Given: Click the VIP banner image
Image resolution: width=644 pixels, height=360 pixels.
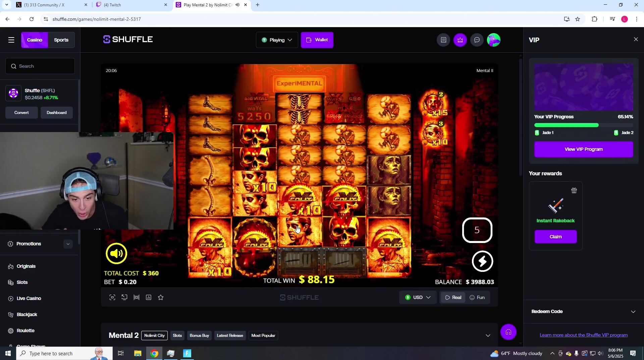Looking at the screenshot, I should coord(584,87).
